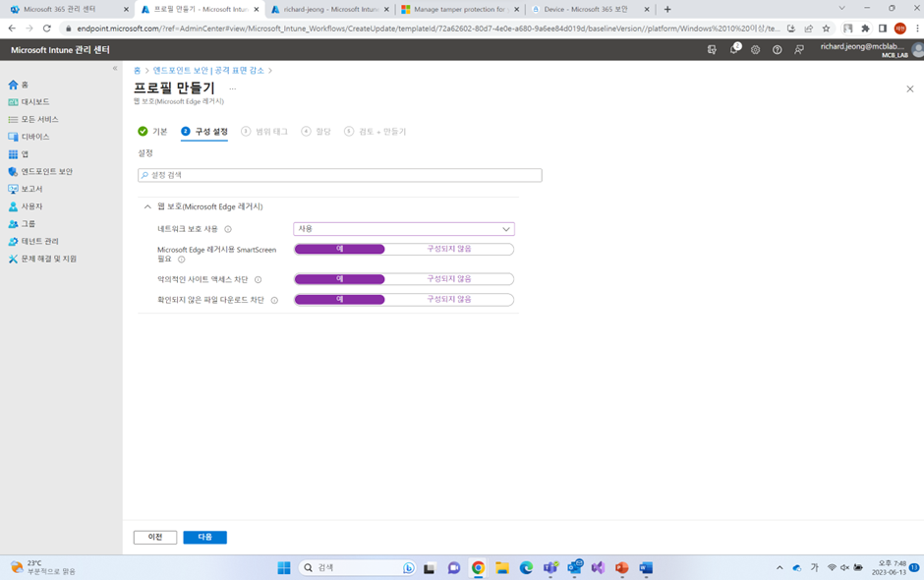Show info for 악의적인 사이트 액세스 차단
924x580 pixels.
coord(259,280)
